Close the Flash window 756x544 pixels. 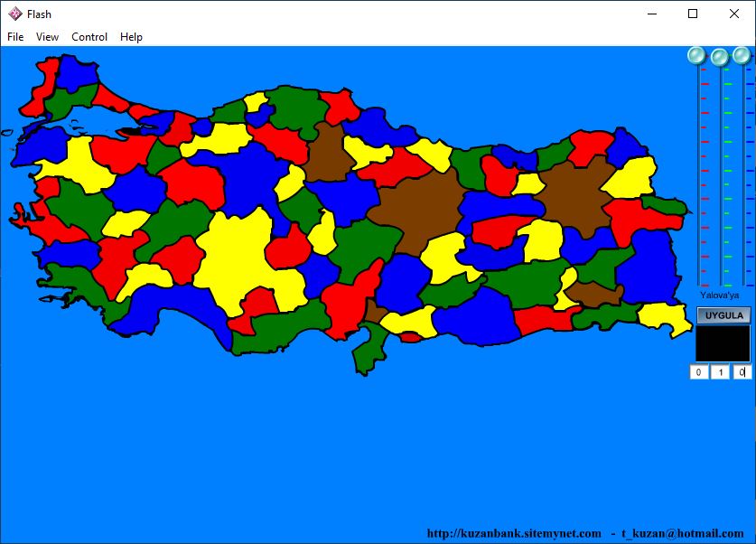click(x=733, y=14)
